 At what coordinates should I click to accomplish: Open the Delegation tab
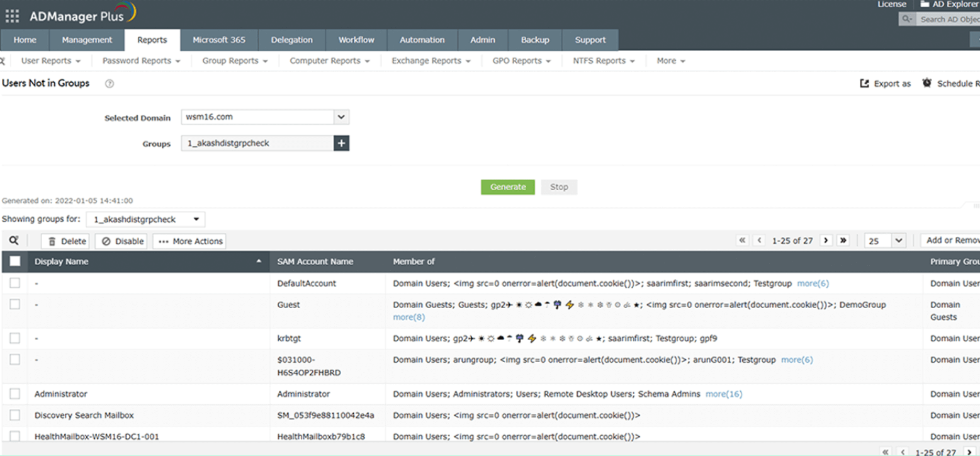(292, 40)
